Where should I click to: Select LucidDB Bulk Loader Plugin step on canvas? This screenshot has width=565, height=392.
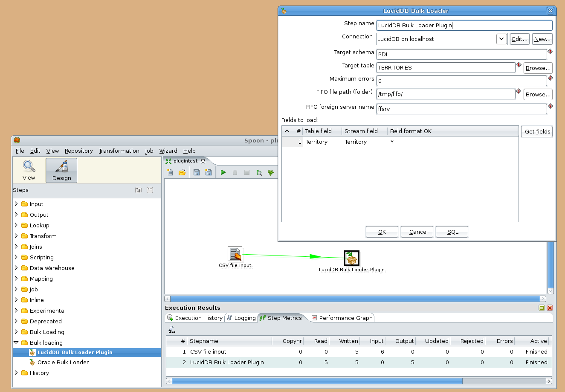click(x=352, y=258)
